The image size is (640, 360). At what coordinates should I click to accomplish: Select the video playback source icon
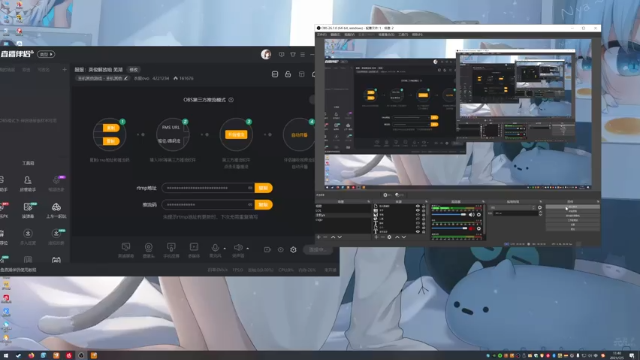[x=194, y=247]
